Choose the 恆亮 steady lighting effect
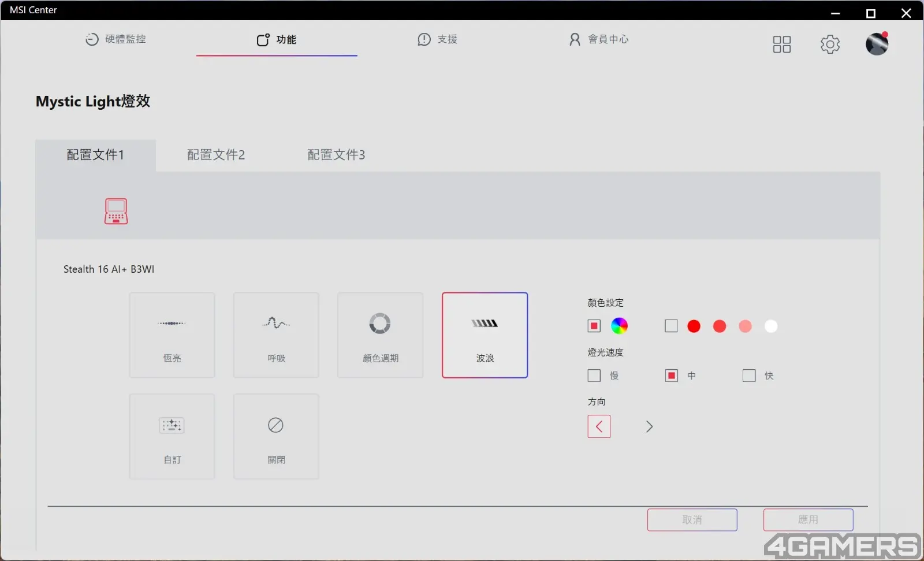Viewport: 924px width, 561px height. point(172,335)
